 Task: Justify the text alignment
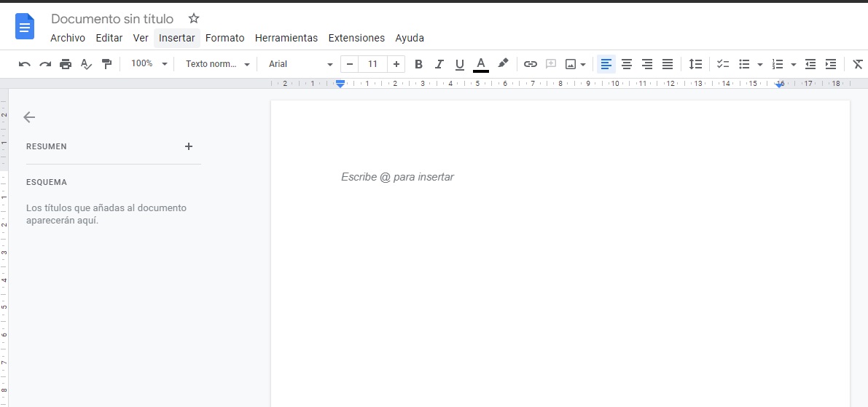tap(668, 64)
